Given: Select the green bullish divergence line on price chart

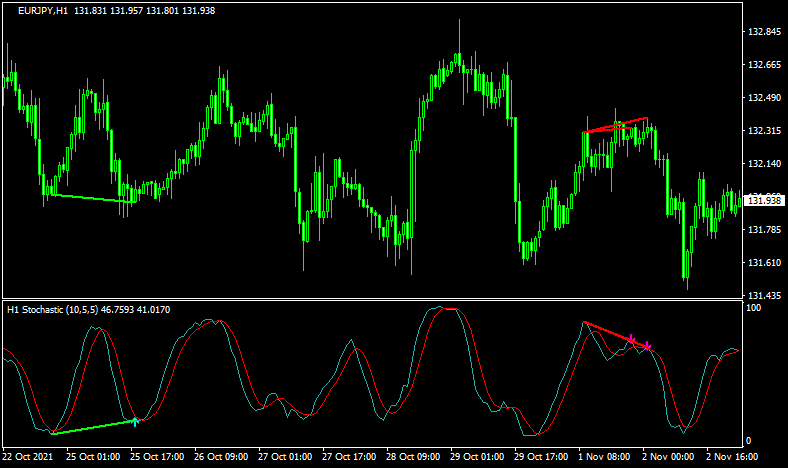Looking at the screenshot, I should pyautogui.click(x=90, y=198).
